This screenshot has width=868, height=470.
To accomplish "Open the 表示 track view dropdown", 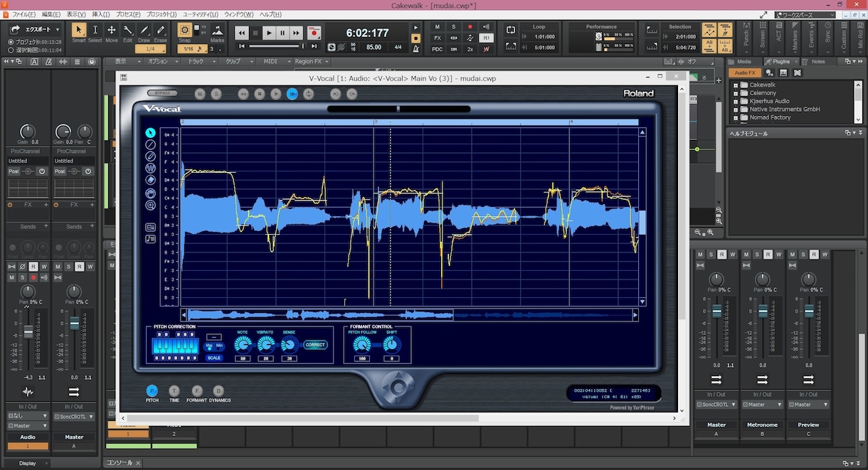I will click(x=125, y=62).
